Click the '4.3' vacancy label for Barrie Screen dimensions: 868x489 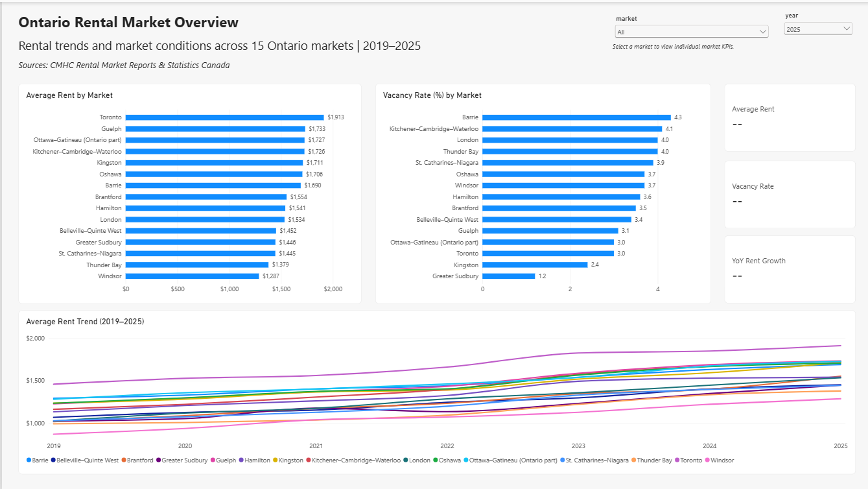[678, 117]
